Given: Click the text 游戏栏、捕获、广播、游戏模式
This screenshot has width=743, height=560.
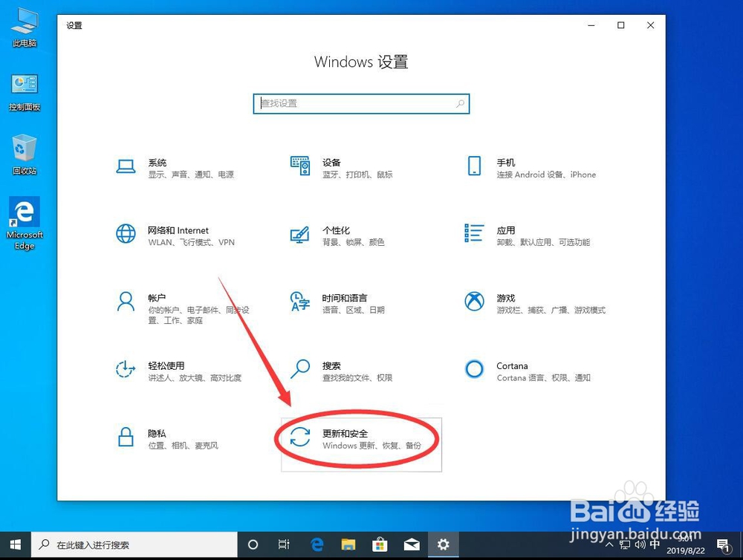Looking at the screenshot, I should (x=551, y=310).
